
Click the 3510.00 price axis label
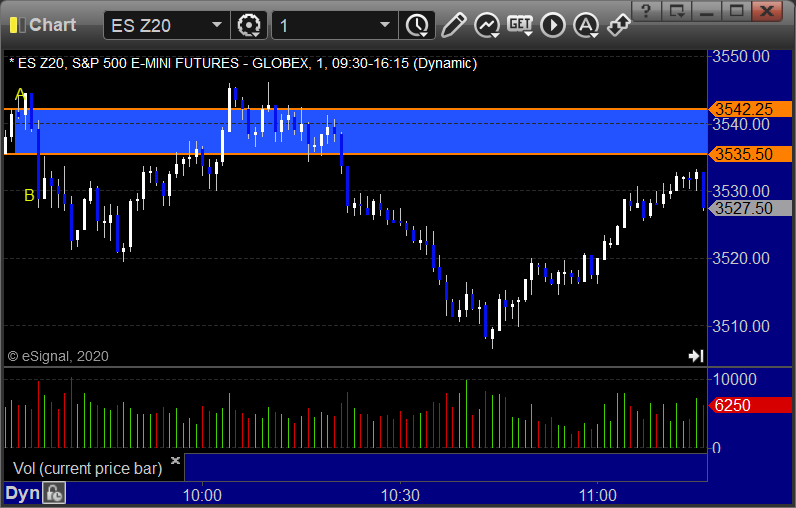(x=741, y=326)
